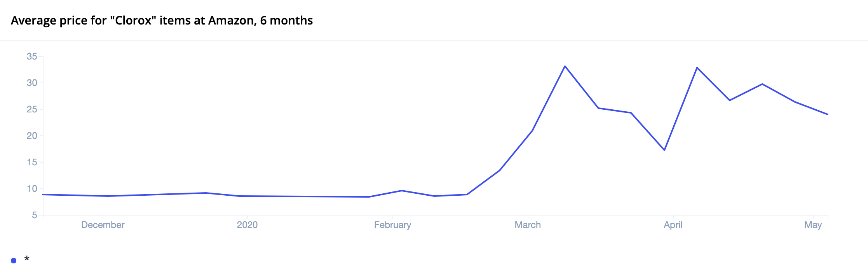868x277 pixels.
Task: Select the 20 y-axis label
Action: point(32,136)
